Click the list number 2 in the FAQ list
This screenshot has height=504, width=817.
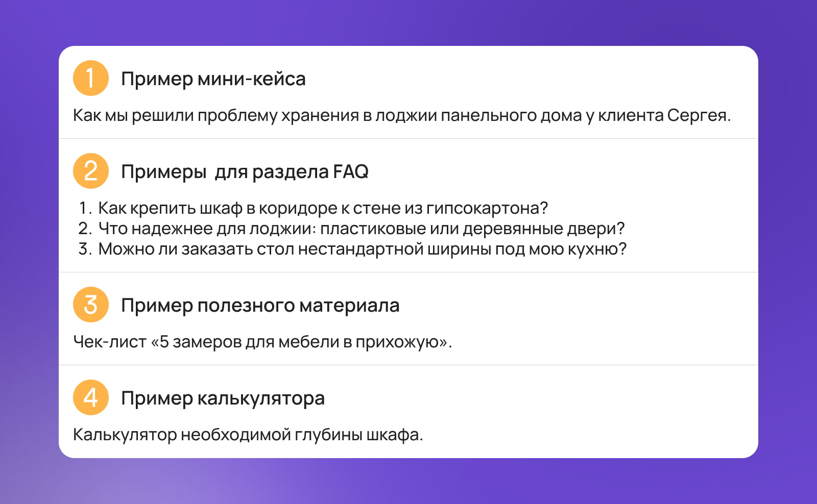[x=84, y=229]
